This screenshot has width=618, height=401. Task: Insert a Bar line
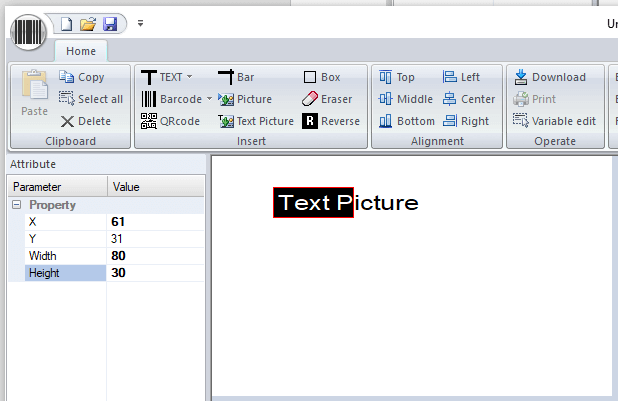click(236, 77)
